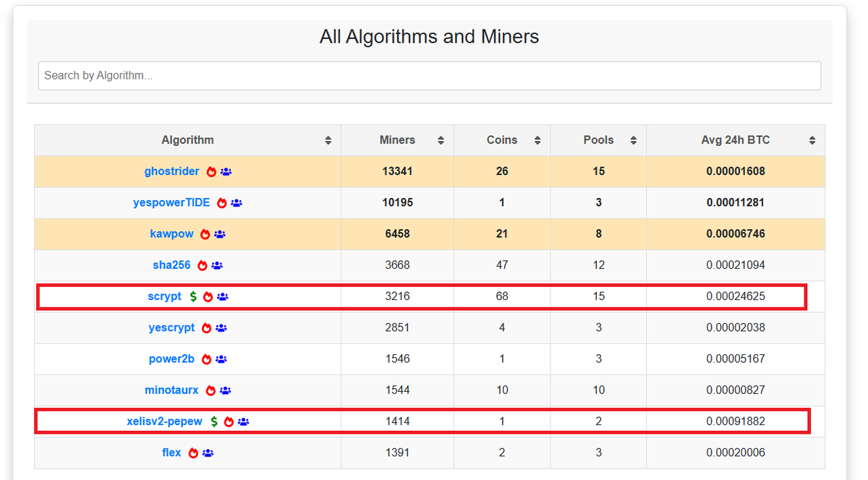Select miners value 3216
868x480 pixels.
[397, 296]
